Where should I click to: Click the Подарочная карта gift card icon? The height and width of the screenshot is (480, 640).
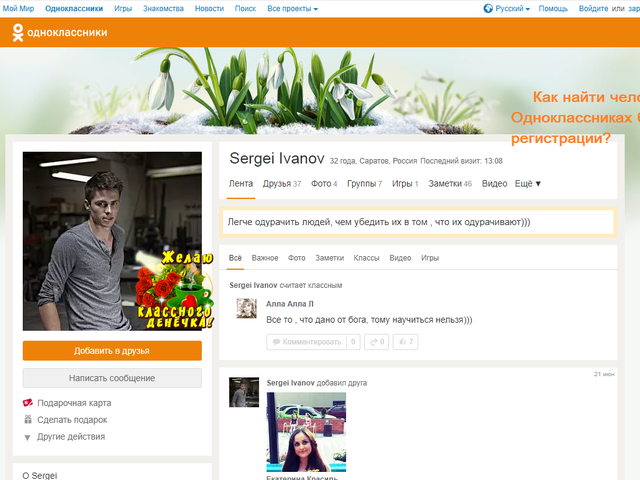tap(28, 403)
